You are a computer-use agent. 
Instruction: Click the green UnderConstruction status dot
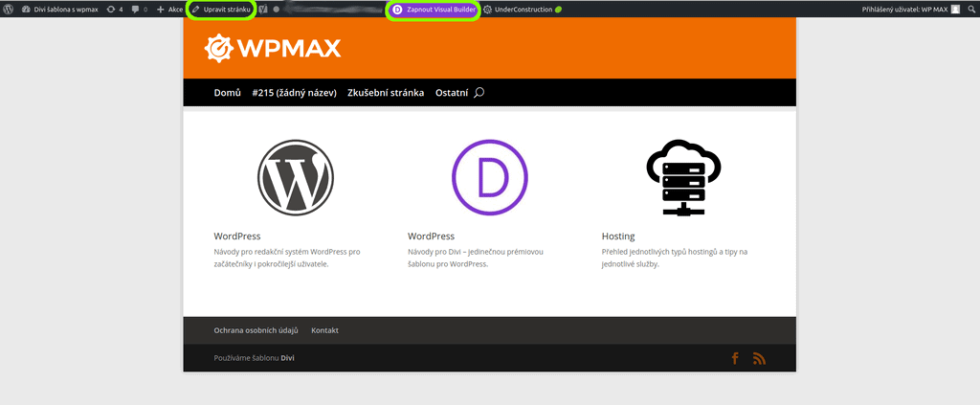(x=558, y=10)
